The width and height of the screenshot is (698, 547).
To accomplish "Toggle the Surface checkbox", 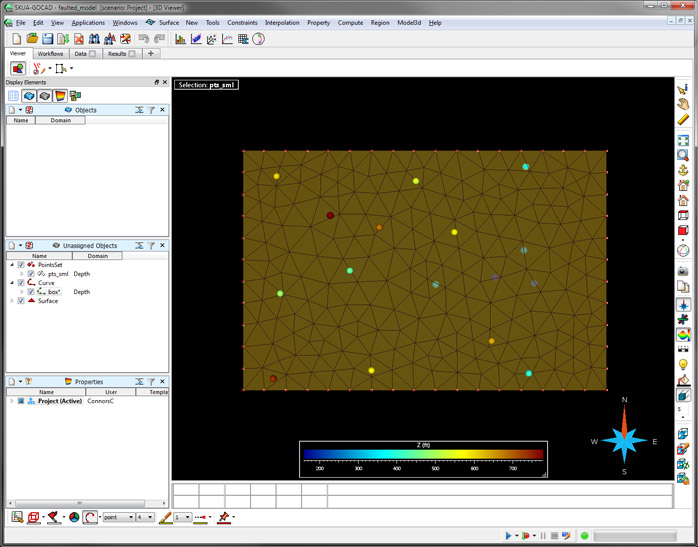I will point(21,301).
